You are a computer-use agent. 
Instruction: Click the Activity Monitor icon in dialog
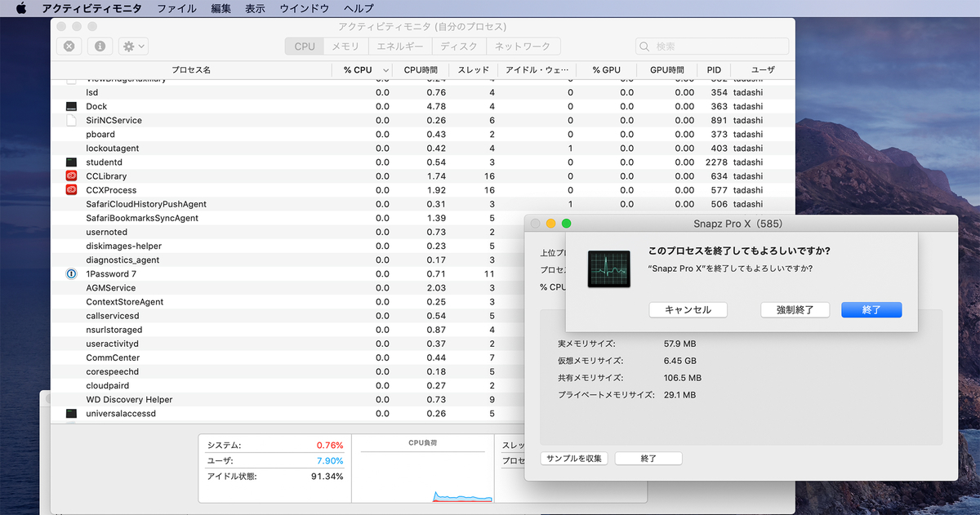[x=609, y=269]
